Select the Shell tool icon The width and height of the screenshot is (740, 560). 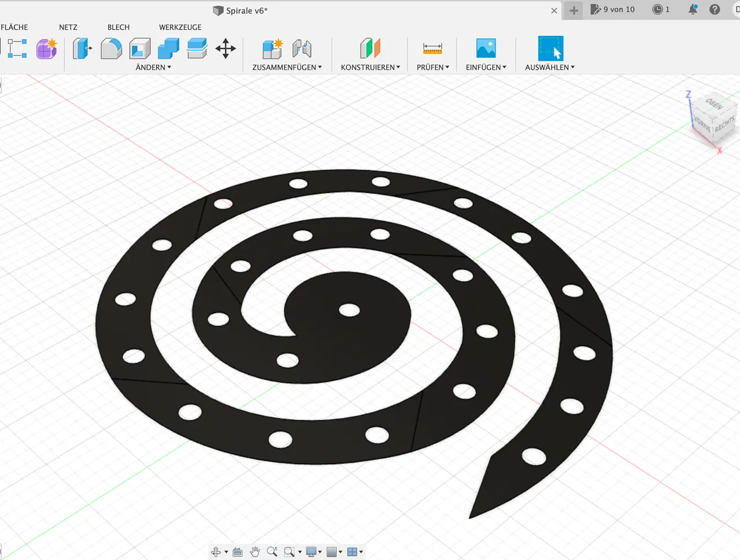click(x=140, y=49)
